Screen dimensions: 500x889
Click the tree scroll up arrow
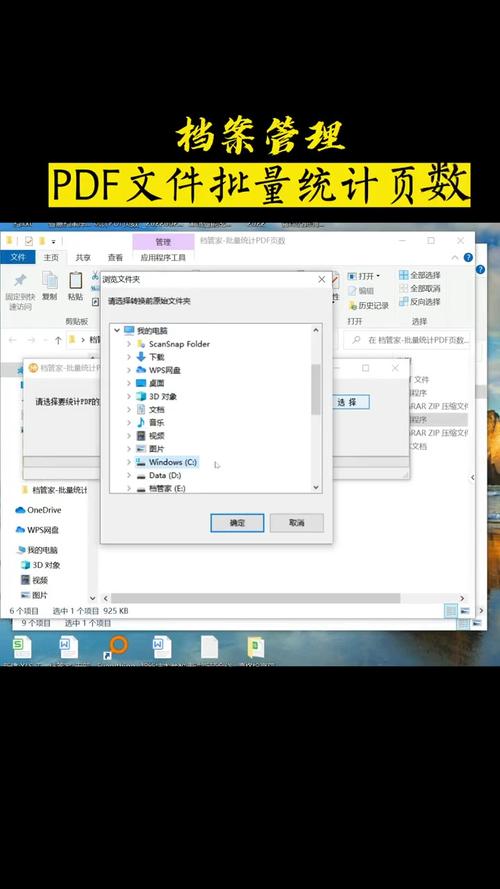point(316,329)
